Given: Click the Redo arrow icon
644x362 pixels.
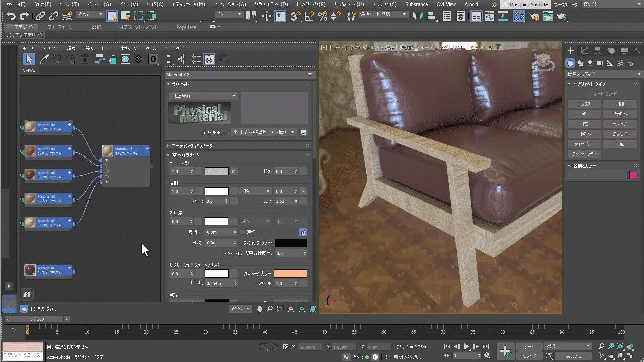Looking at the screenshot, I should tap(24, 16).
